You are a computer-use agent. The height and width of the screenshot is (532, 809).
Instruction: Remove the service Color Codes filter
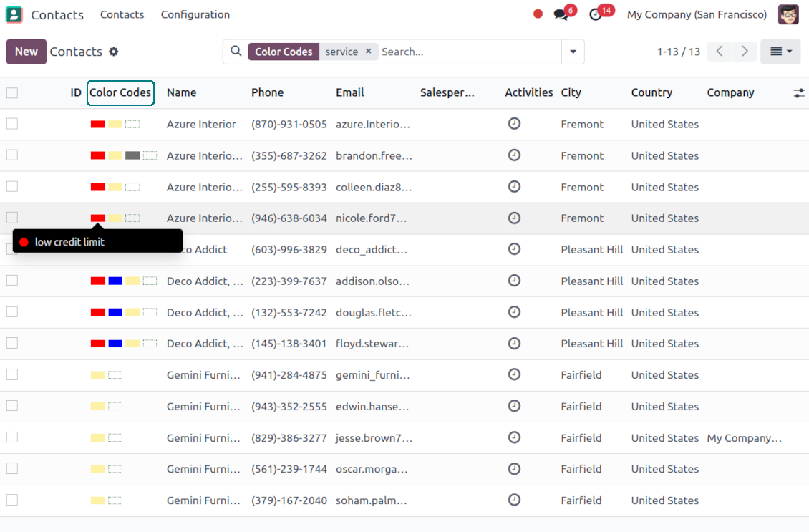click(369, 52)
